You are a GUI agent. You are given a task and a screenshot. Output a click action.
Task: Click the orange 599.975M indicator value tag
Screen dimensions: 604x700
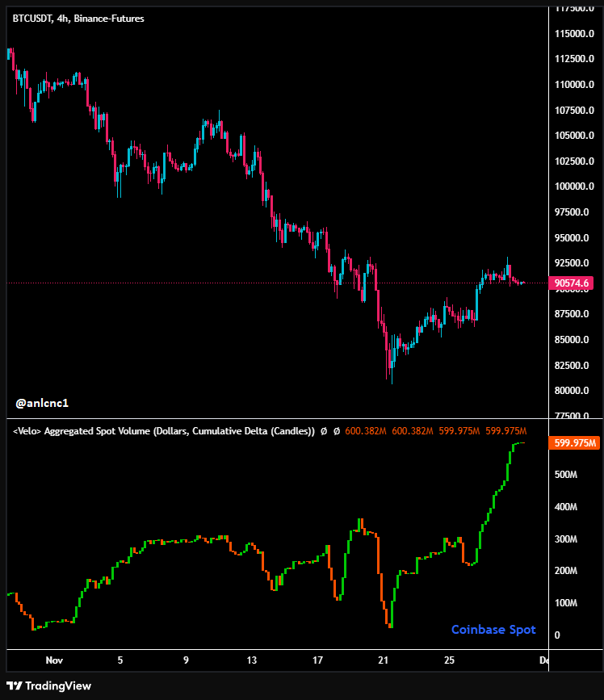pos(574,443)
